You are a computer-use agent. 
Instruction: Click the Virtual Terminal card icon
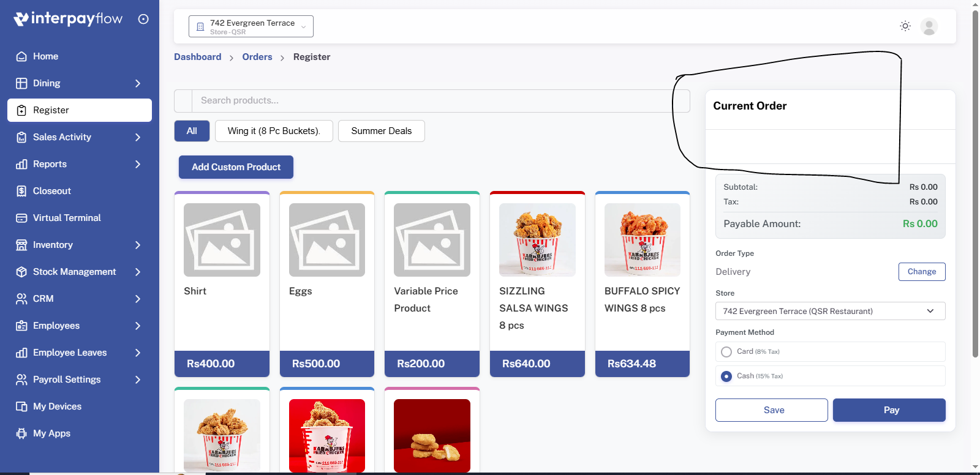tap(21, 218)
